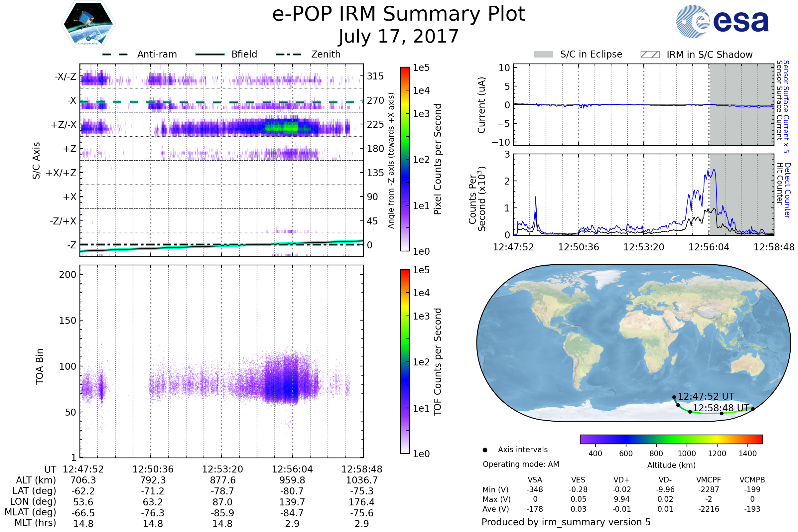
Task: Click the Anti-ram dashed line legend marker
Action: [115, 54]
